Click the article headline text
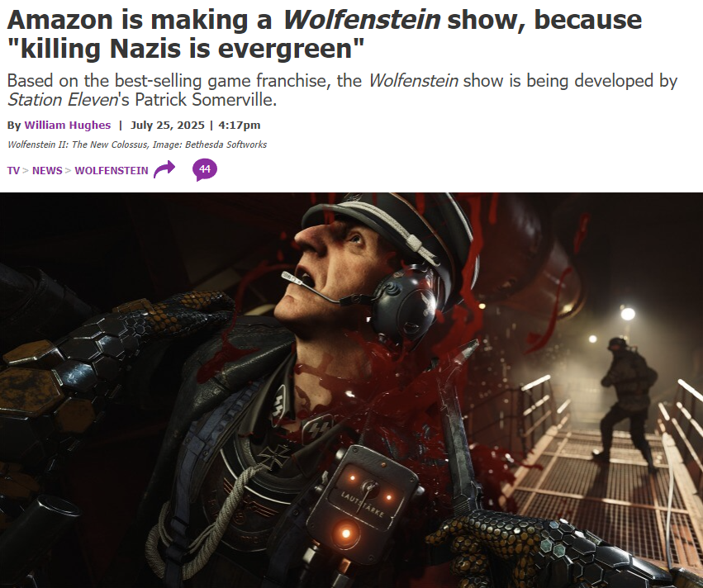The height and width of the screenshot is (588, 703). coord(324,34)
